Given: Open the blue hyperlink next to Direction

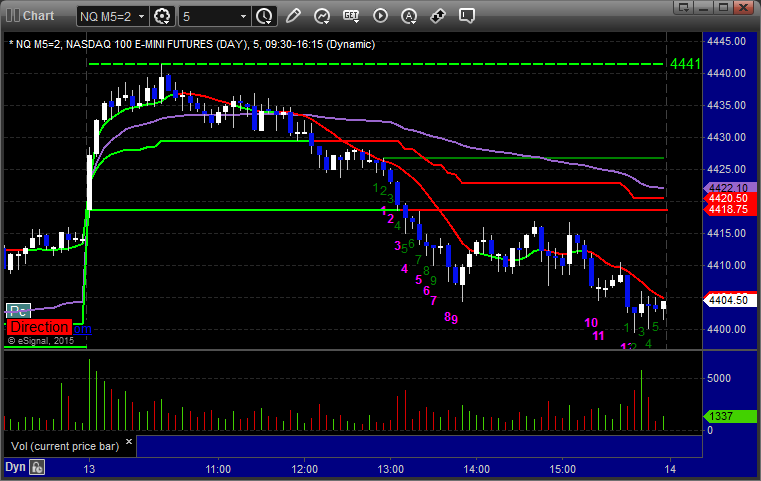Looking at the screenshot, I should click(x=82, y=329).
